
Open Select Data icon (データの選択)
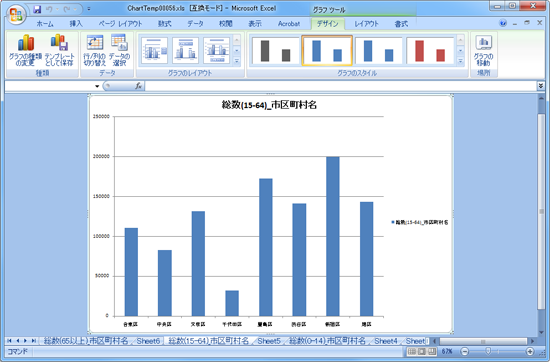click(x=119, y=50)
